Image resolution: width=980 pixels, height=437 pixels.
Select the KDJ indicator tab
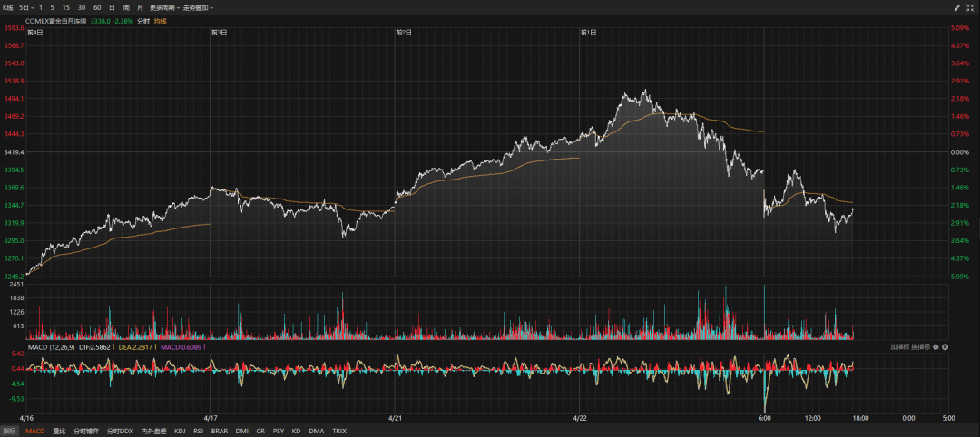point(180,431)
